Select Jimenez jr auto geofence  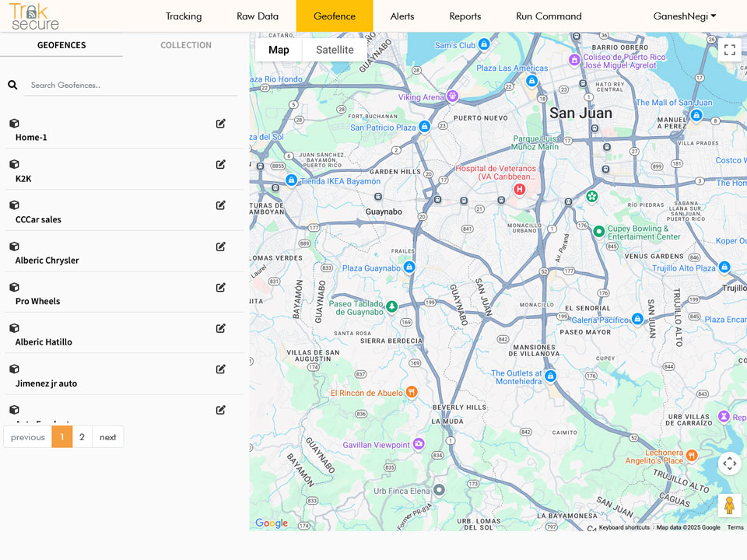click(x=46, y=383)
